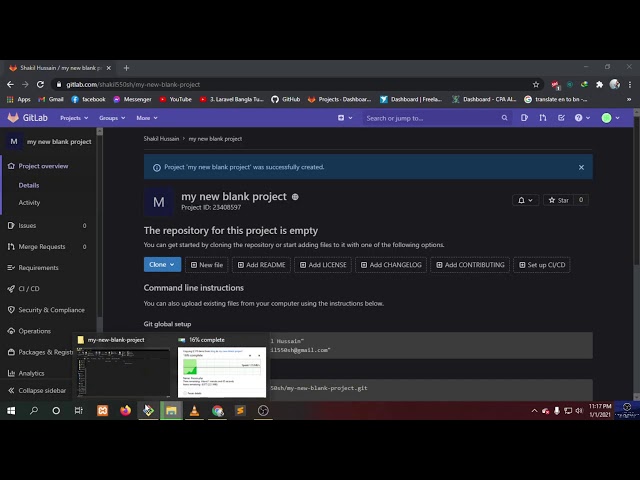Select Details in the sidebar
The width and height of the screenshot is (640, 480).
29,185
